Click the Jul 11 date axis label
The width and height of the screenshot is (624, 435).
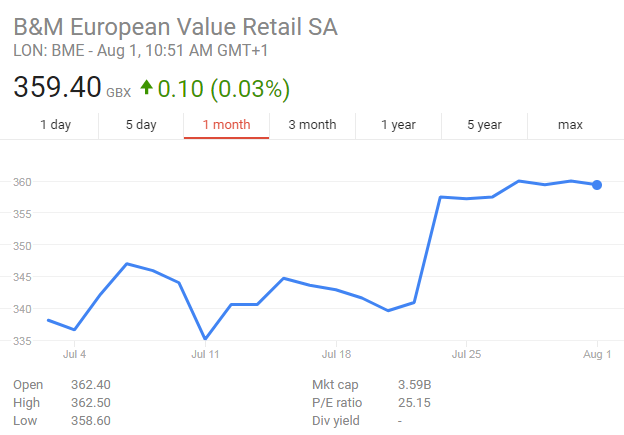point(205,354)
